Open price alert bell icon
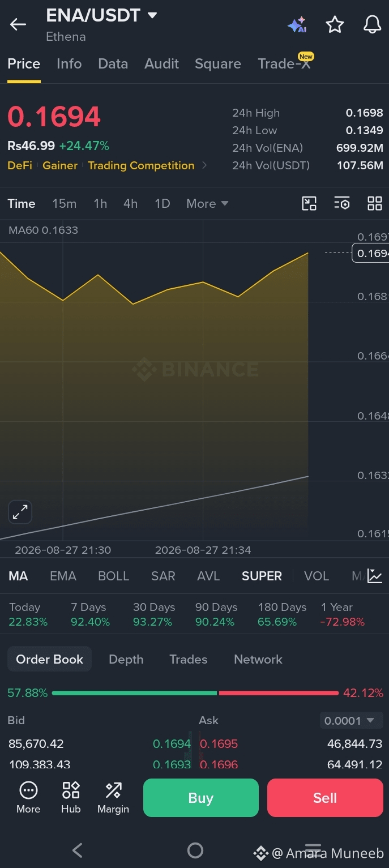 pos(372,24)
